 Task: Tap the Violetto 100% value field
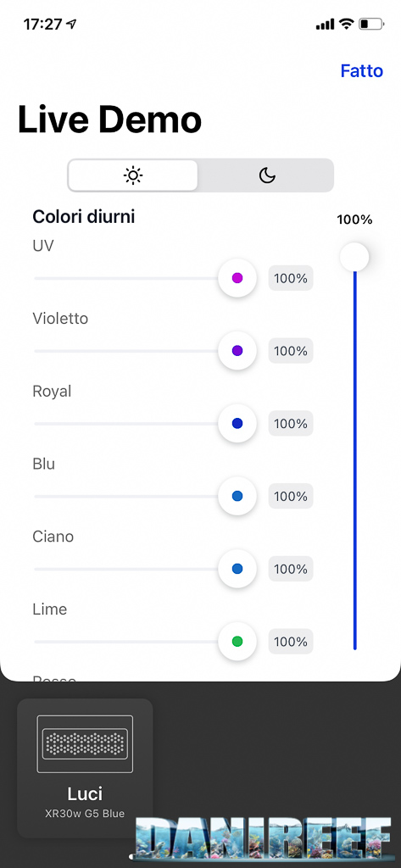pyautogui.click(x=291, y=351)
